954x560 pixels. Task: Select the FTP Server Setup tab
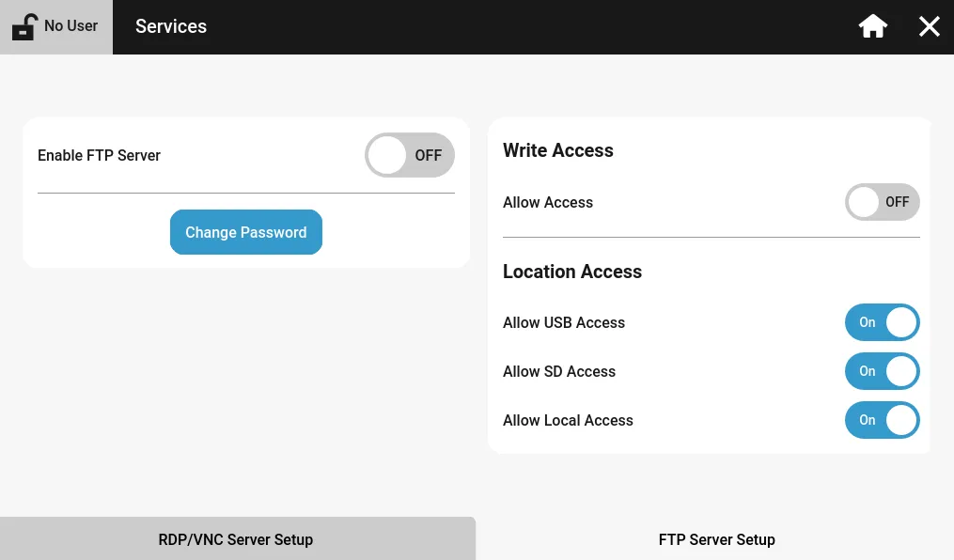pos(716,539)
